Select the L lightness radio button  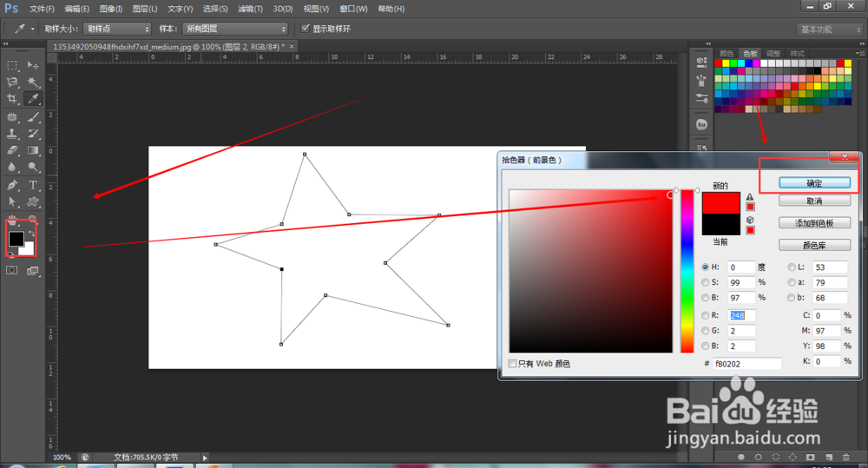pos(792,267)
